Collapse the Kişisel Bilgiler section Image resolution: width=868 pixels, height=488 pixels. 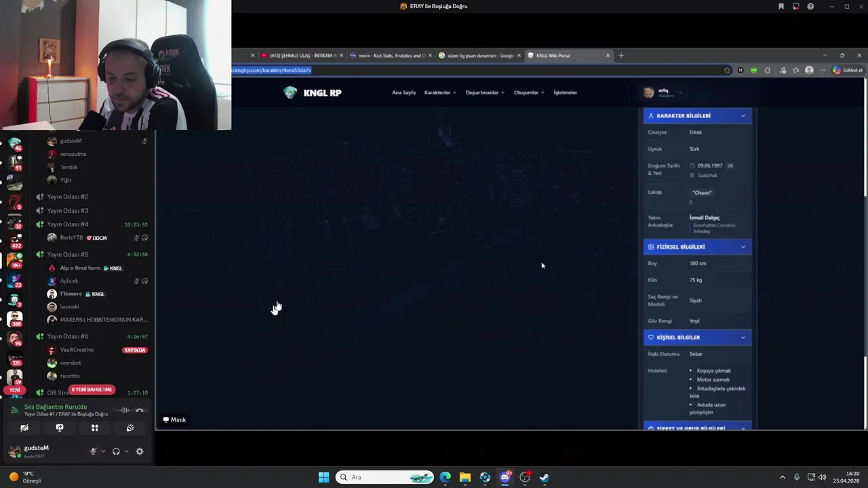tap(697, 337)
